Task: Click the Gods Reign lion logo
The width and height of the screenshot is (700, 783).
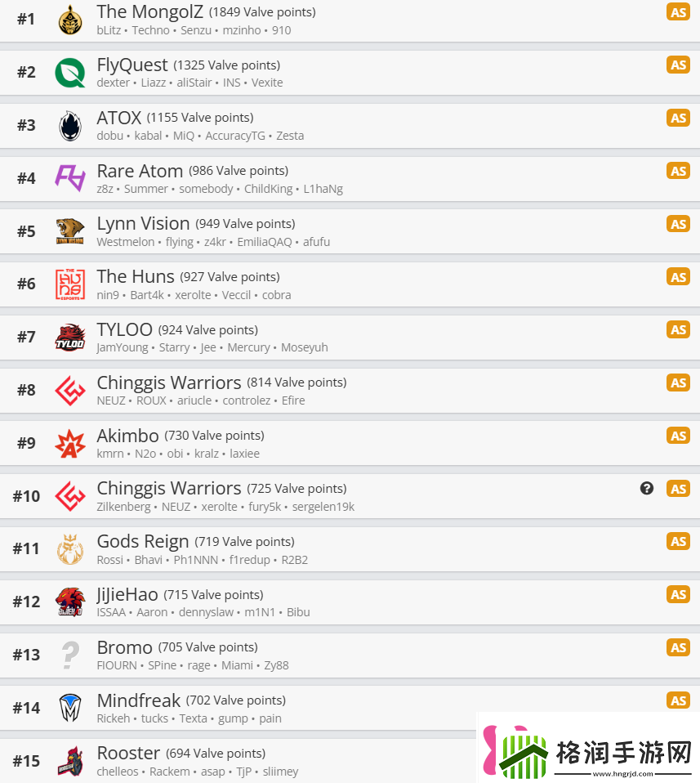Action: (x=70, y=548)
